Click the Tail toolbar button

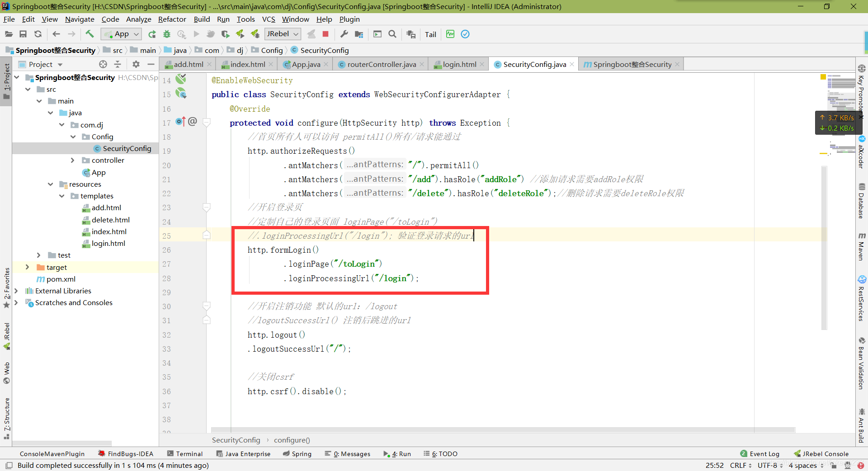[x=430, y=34]
